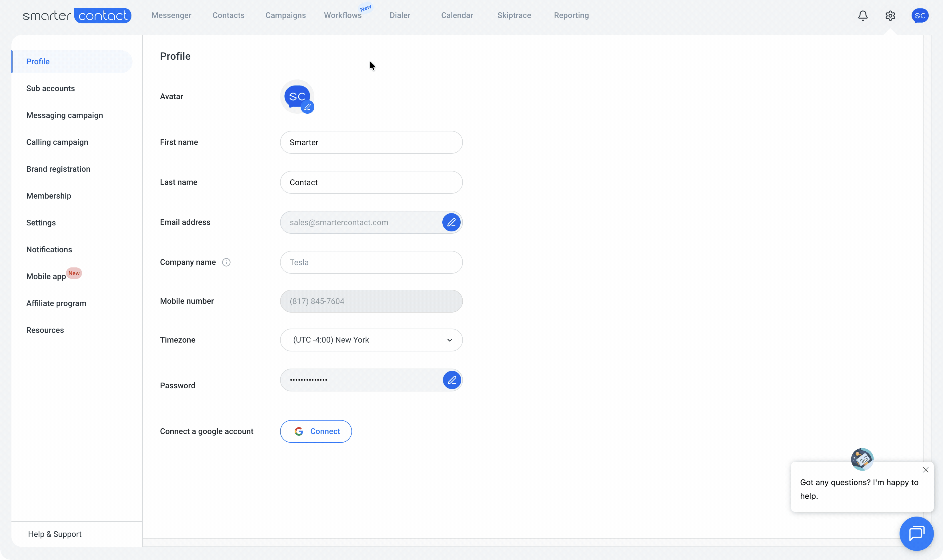943x560 pixels.
Task: Go to Brand registration
Action: click(x=59, y=169)
